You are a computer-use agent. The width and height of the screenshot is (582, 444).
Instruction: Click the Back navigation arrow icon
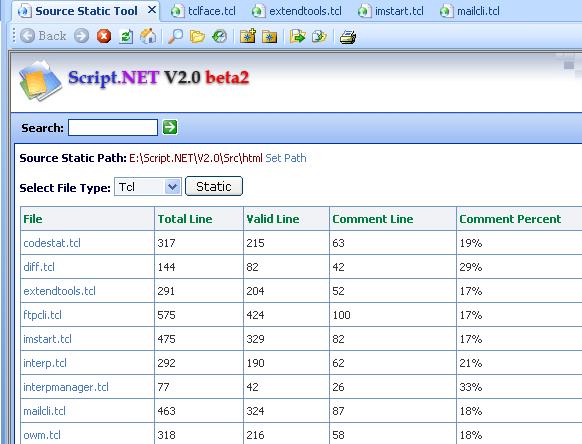[x=27, y=36]
